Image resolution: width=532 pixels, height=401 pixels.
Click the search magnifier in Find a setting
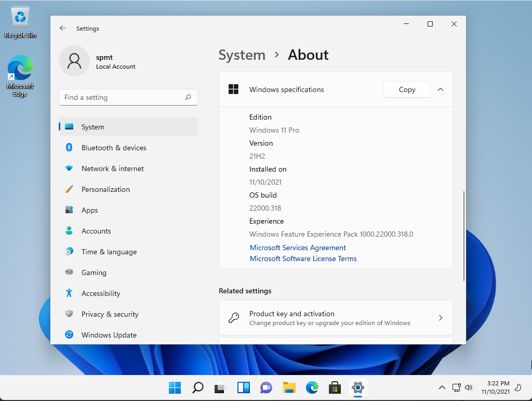(188, 97)
